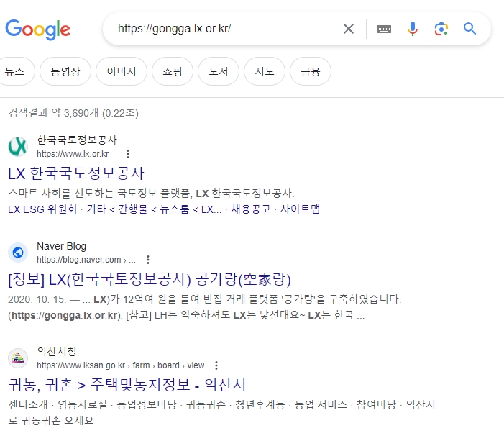Switch to the 동영상 filter tab
This screenshot has width=504, height=441.
click(x=65, y=71)
